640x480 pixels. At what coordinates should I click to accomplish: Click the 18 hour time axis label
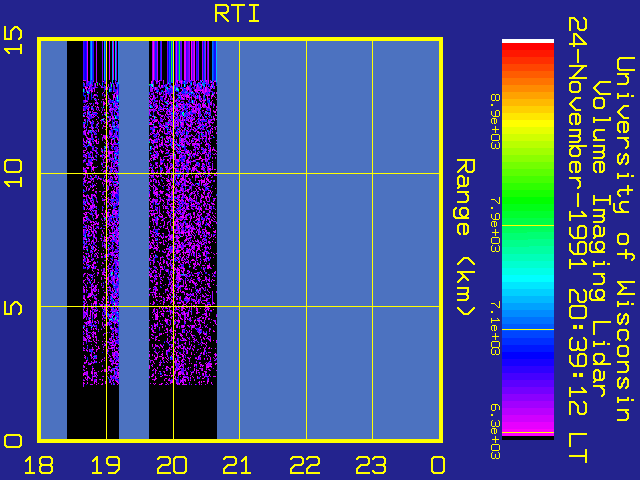click(x=39, y=465)
